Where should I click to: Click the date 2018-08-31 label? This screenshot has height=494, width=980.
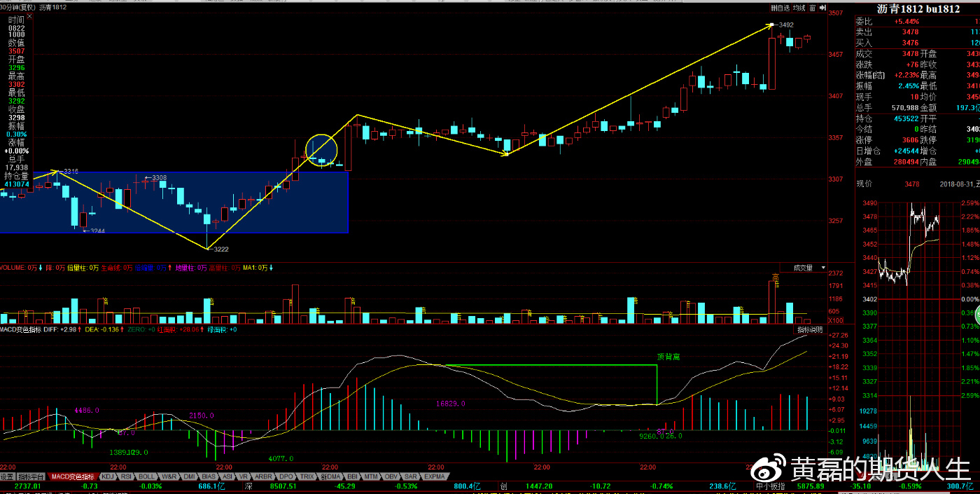tap(958, 184)
